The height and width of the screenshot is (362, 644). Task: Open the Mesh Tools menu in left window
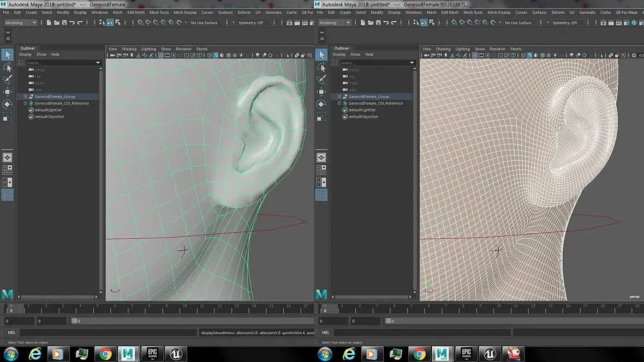159,13
